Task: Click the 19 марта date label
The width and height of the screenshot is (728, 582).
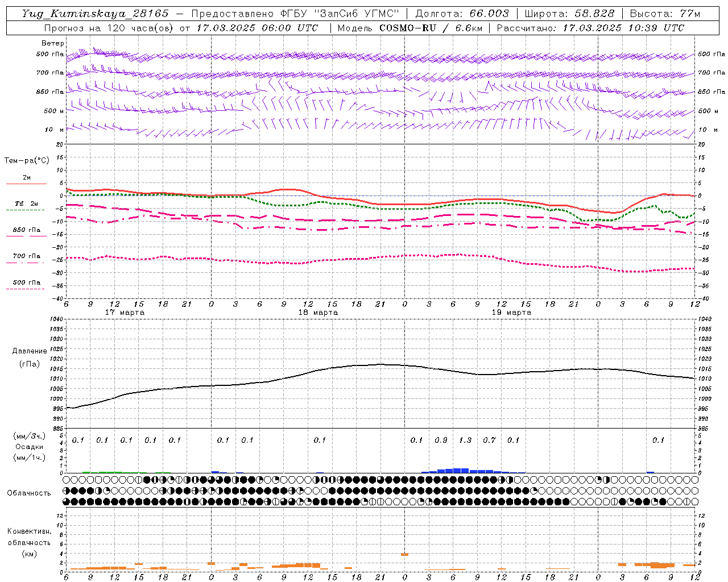Action: click(x=511, y=313)
